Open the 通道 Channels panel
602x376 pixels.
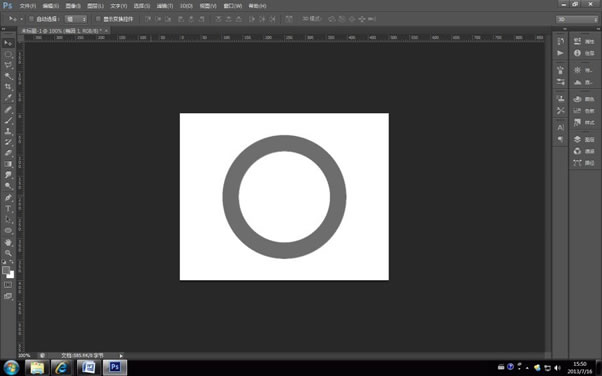click(x=584, y=151)
